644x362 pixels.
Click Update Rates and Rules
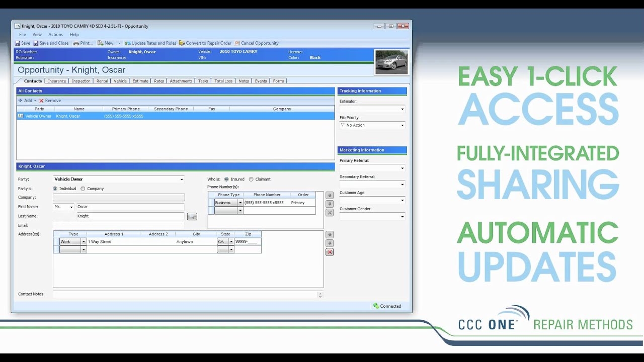(x=150, y=43)
